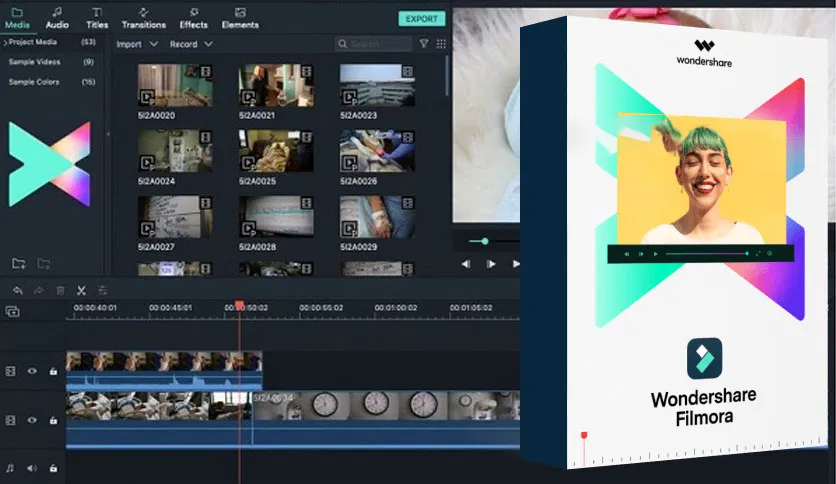Toggle lock on the second video track

pos(53,421)
